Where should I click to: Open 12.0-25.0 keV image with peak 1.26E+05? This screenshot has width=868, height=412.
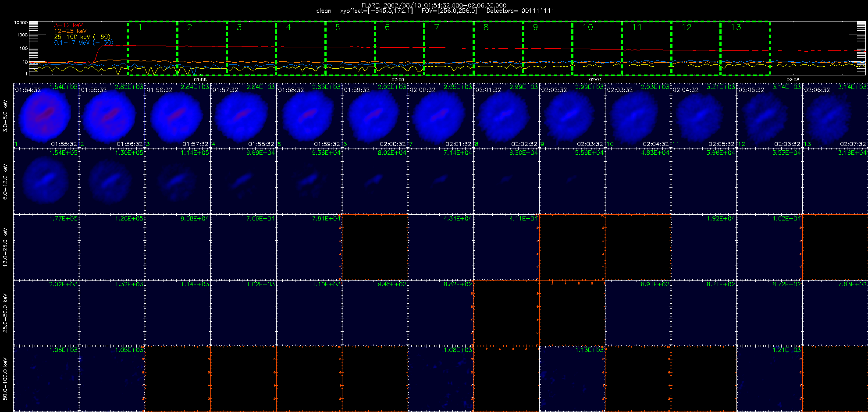(112, 247)
